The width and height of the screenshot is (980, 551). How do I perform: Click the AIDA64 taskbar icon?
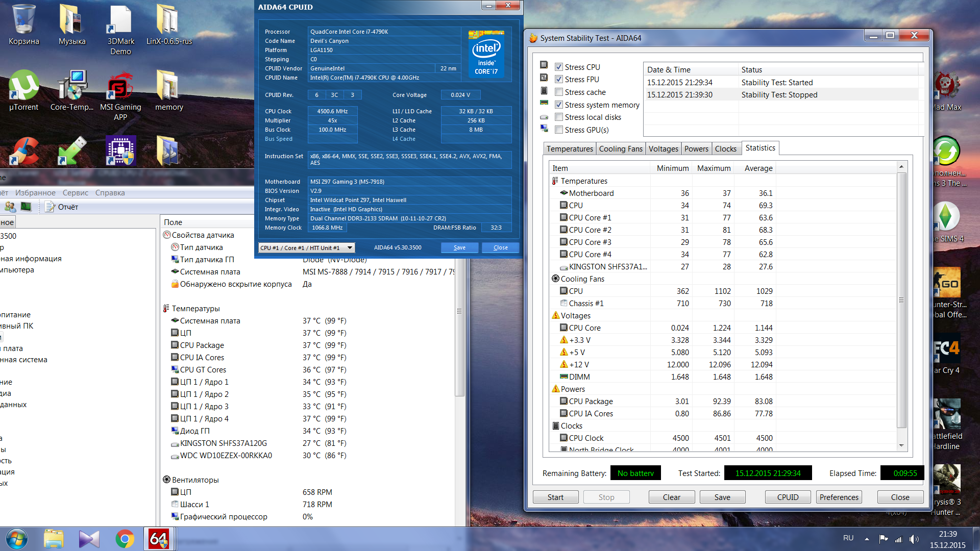click(158, 539)
